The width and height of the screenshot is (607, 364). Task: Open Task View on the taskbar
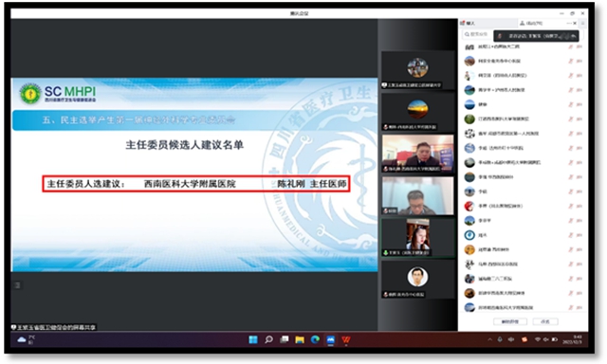coord(285,339)
